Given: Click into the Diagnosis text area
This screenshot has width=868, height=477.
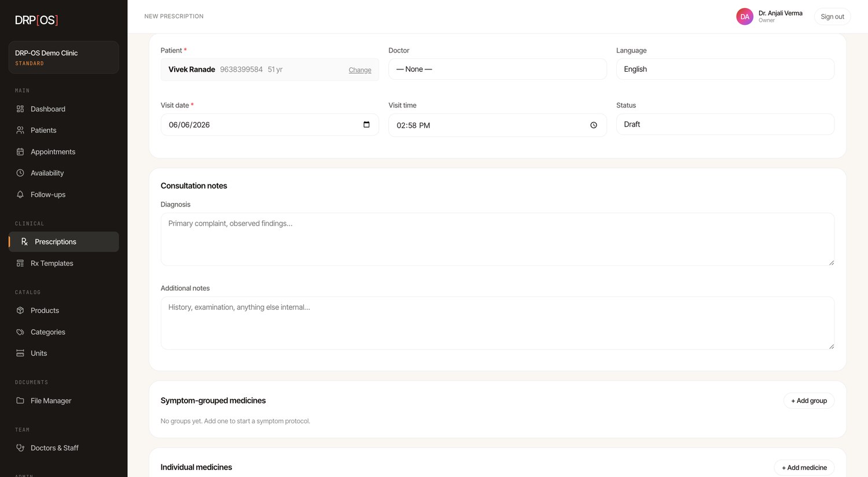Looking at the screenshot, I should [x=498, y=239].
